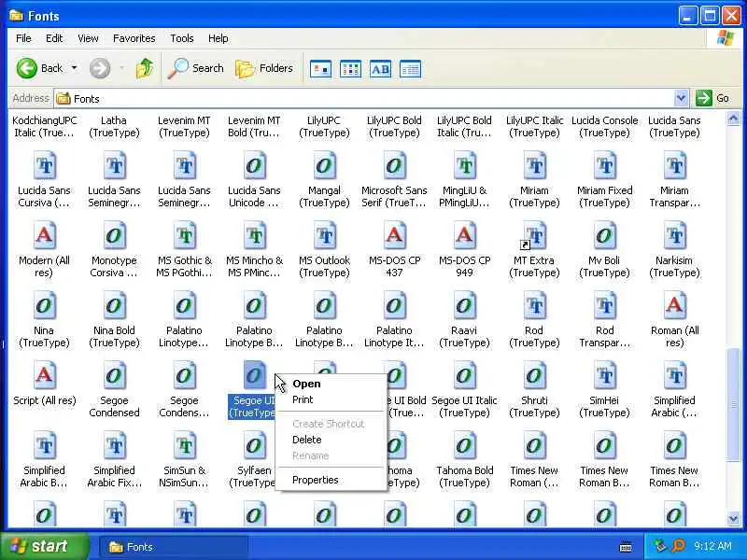Select the Monotype Corsiva font icon
Screen dimensions: 747x560
tap(114, 236)
